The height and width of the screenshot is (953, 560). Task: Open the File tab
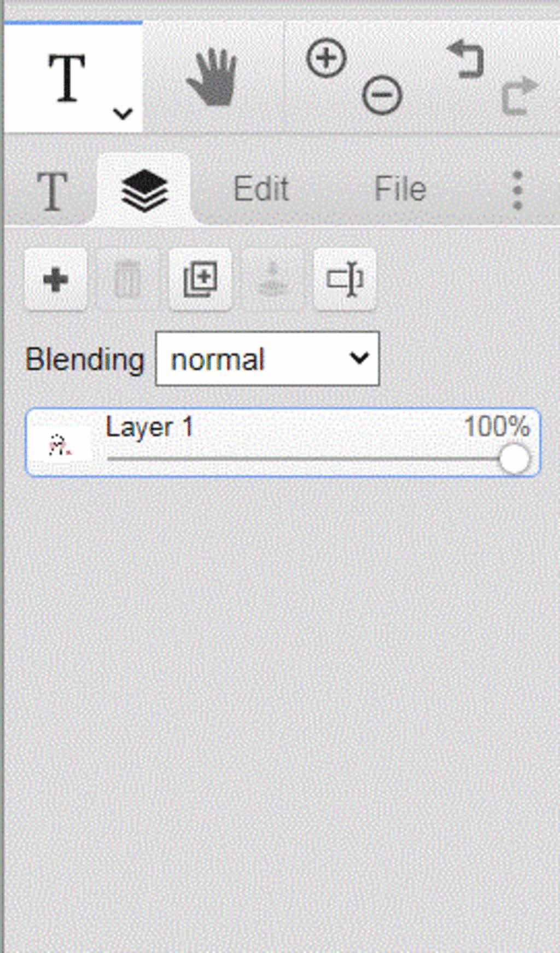click(400, 189)
